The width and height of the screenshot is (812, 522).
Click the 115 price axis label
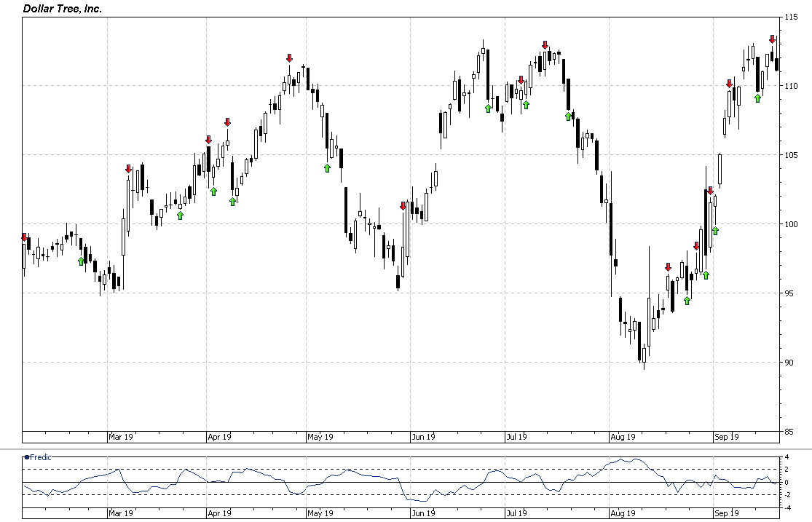790,17
